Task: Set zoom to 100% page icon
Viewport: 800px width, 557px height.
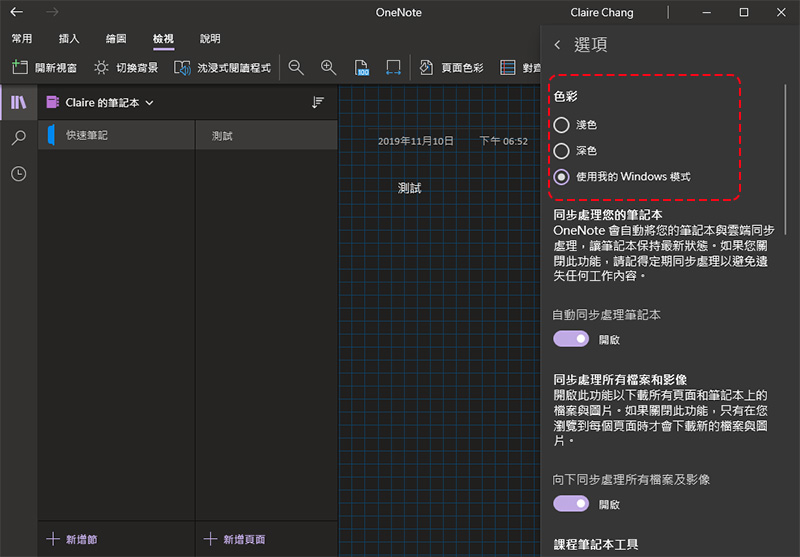Action: click(361, 68)
